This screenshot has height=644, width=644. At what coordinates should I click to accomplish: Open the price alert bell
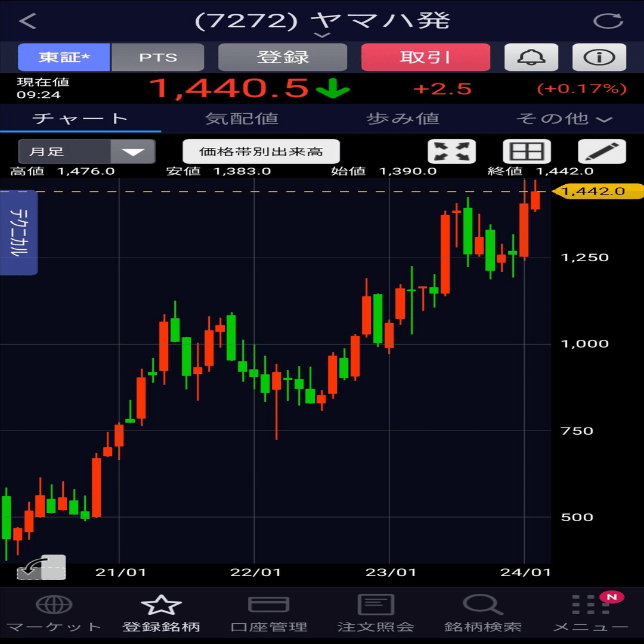(x=531, y=57)
